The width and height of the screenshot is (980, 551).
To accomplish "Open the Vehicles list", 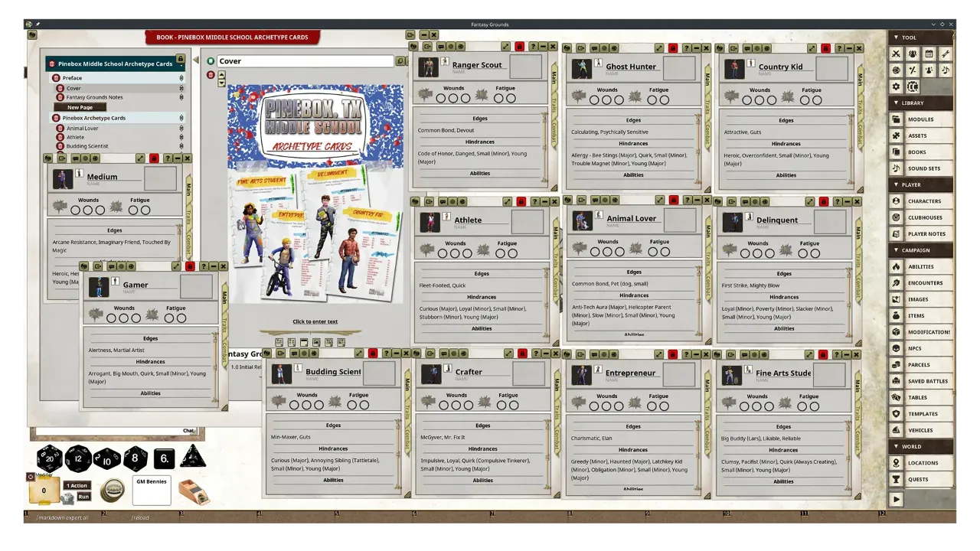I will [x=922, y=430].
